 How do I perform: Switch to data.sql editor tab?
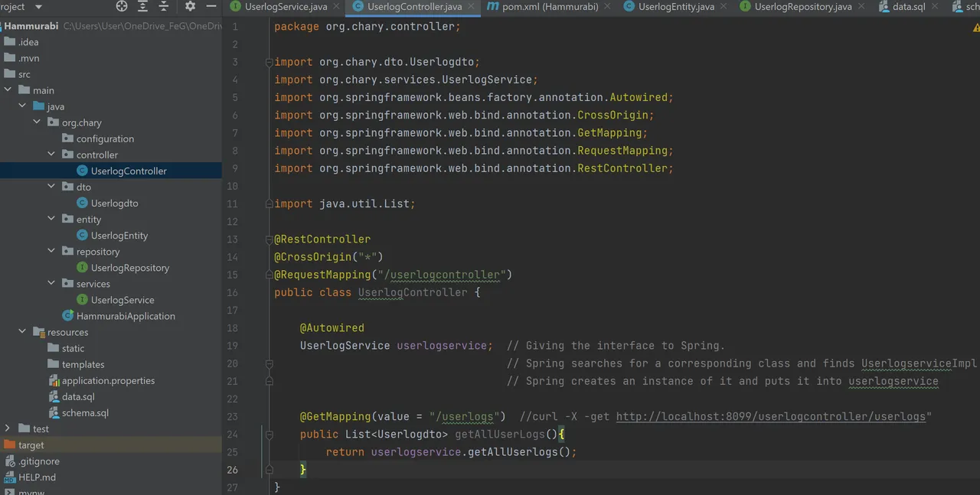pos(909,7)
